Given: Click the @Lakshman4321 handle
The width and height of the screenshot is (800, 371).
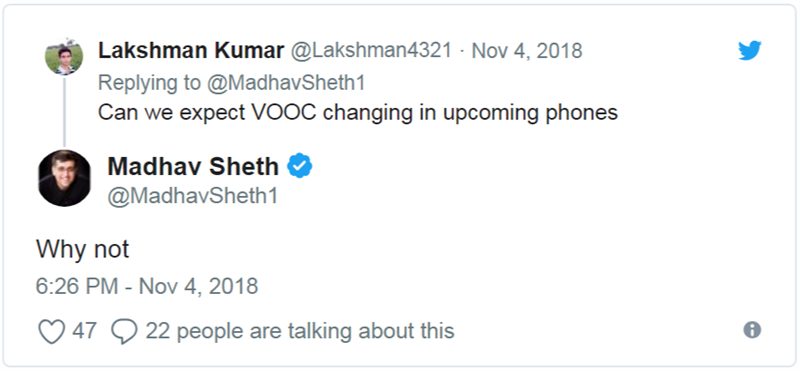Looking at the screenshot, I should [371, 51].
